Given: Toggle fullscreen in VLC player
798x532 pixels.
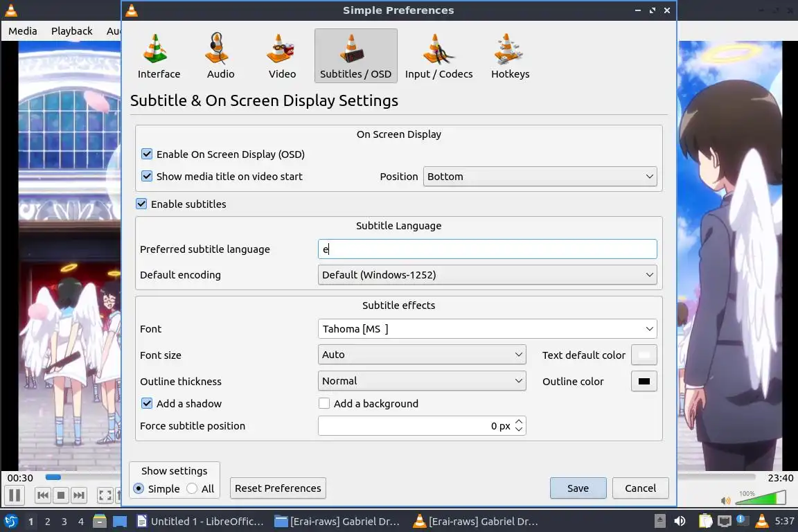Looking at the screenshot, I should point(105,495).
